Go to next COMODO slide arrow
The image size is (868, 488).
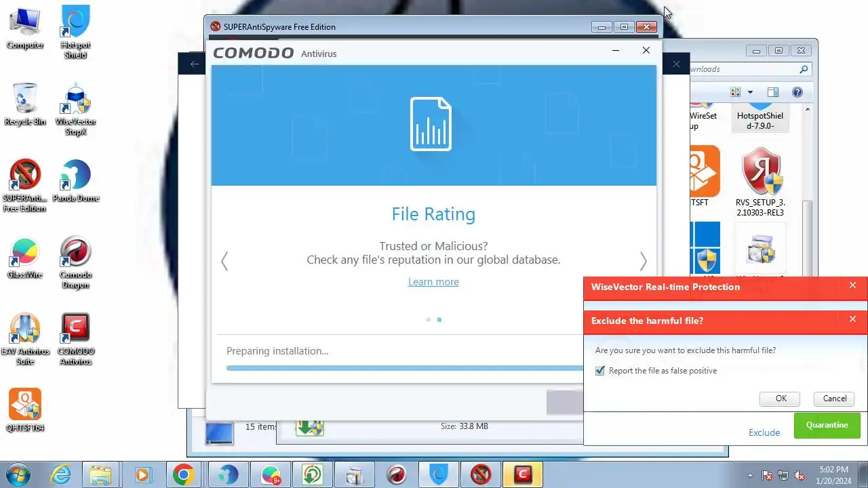click(x=644, y=261)
